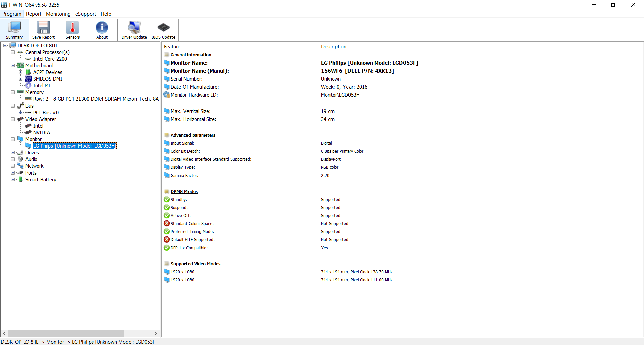Expand the Drives tree node
Image resolution: width=644 pixels, height=345 pixels.
click(x=13, y=152)
